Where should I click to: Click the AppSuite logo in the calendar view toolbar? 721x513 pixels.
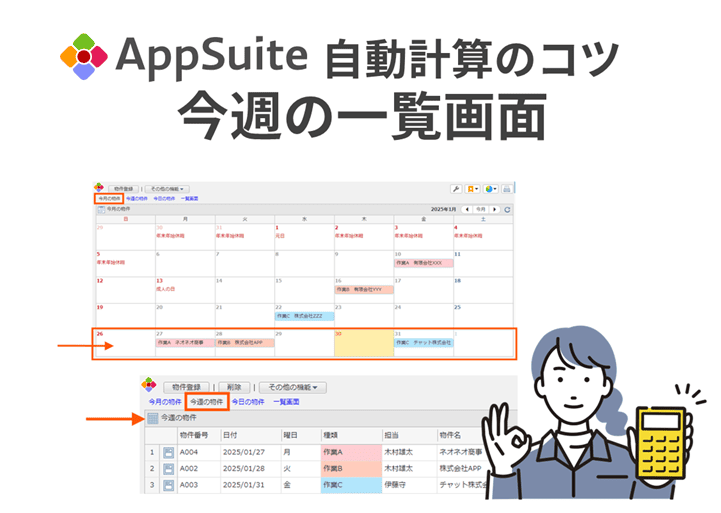(x=99, y=188)
